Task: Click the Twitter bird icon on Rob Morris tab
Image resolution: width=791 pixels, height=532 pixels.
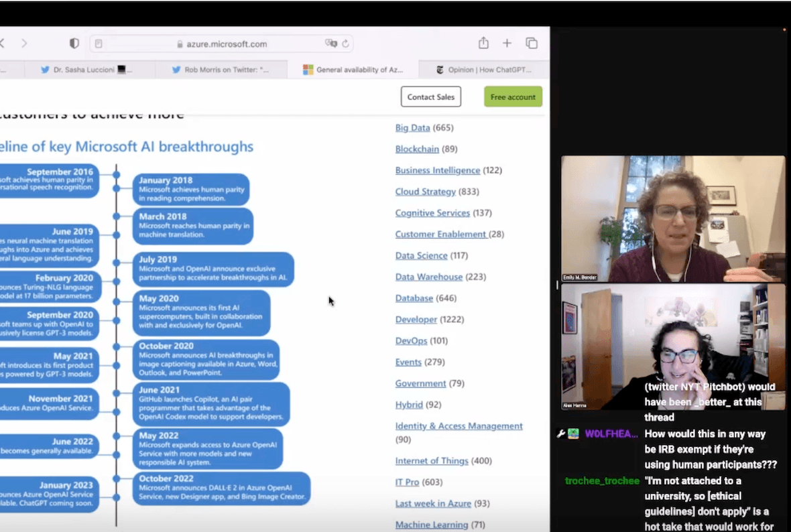Action: click(176, 70)
